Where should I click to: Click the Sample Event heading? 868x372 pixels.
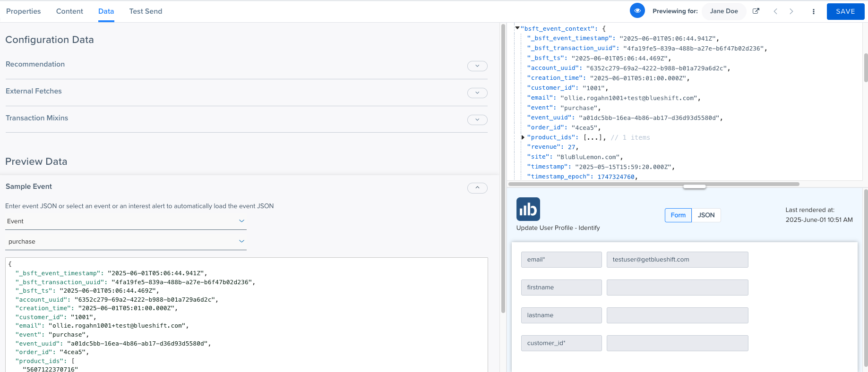(x=29, y=186)
